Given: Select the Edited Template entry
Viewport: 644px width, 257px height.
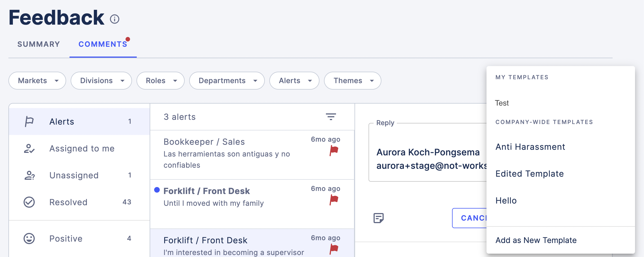Looking at the screenshot, I should tap(561, 174).
